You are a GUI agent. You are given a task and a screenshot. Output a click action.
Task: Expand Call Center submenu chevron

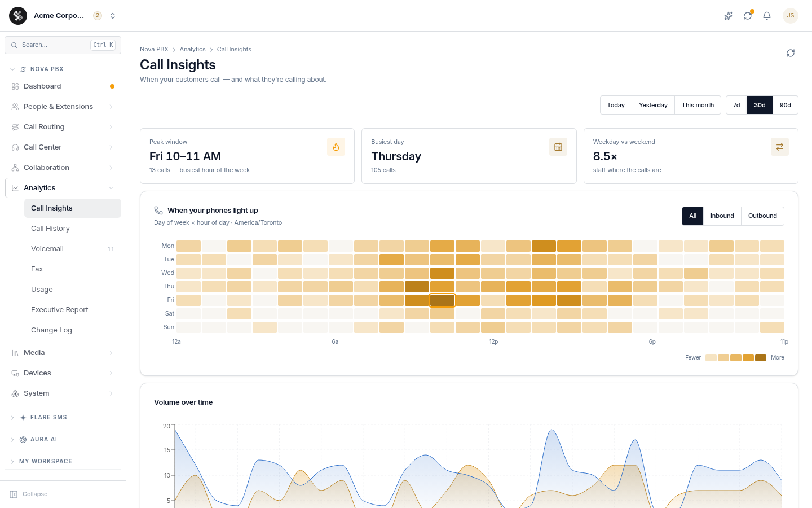coord(111,147)
